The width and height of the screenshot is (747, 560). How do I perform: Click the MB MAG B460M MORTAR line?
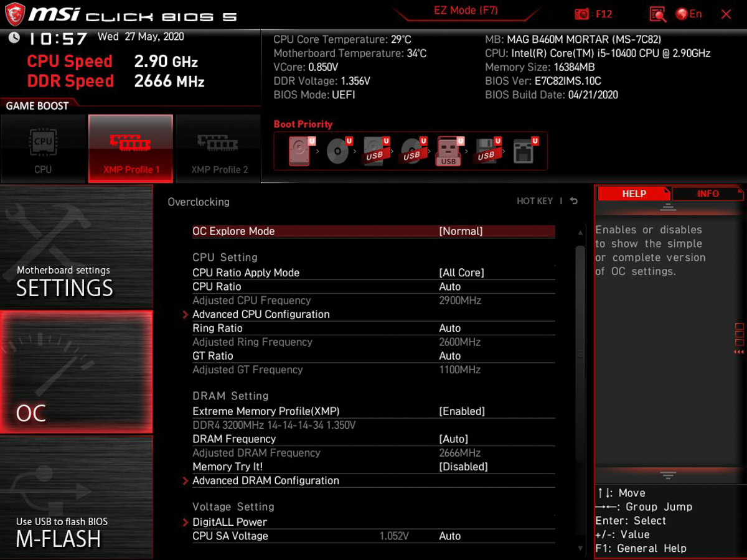(x=573, y=40)
